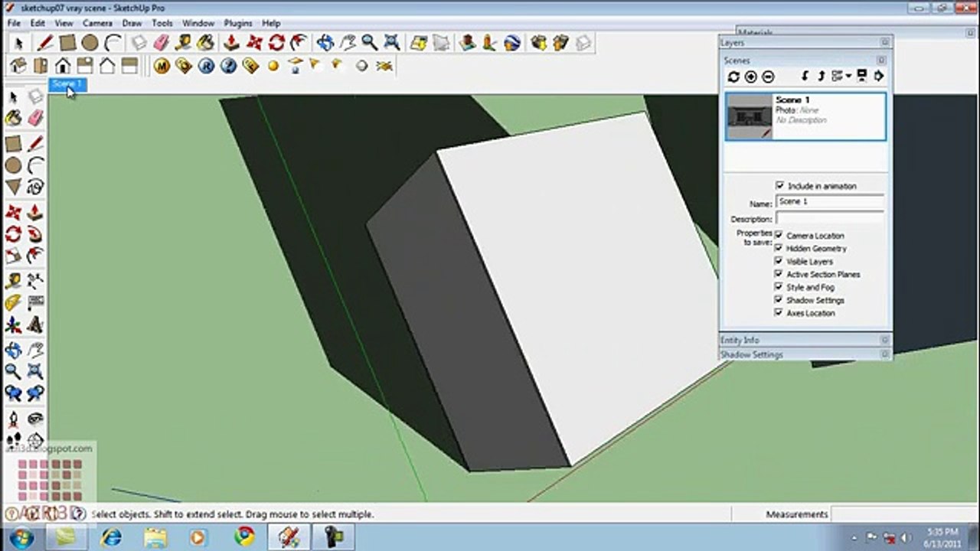Select the Push/Pull tool in top toolbar
Image resolution: width=980 pixels, height=551 pixels.
pyautogui.click(x=232, y=43)
